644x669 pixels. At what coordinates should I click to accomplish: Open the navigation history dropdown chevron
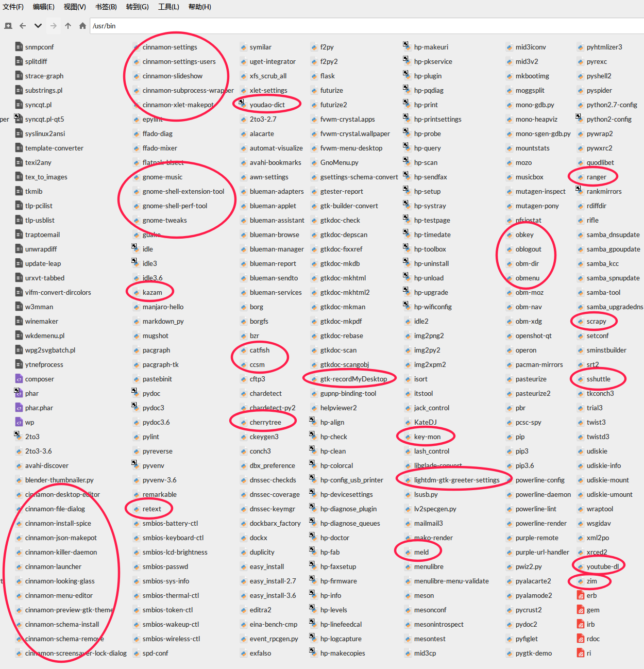pos(38,26)
